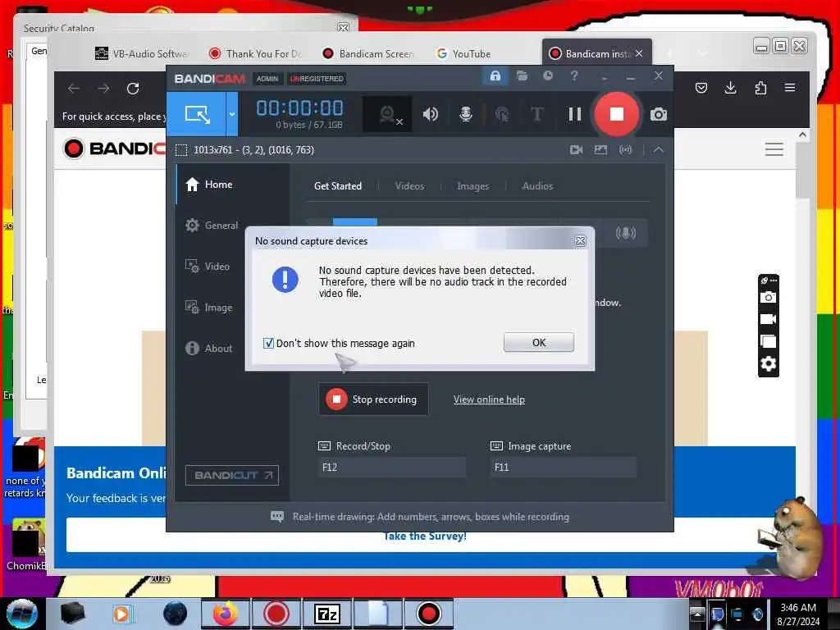Switch to the Images tab
The width and height of the screenshot is (840, 630).
pyautogui.click(x=472, y=186)
